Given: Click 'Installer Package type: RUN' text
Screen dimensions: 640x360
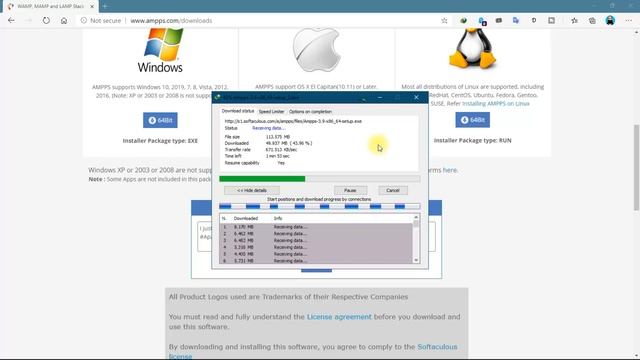Looking at the screenshot, I should (472, 140).
